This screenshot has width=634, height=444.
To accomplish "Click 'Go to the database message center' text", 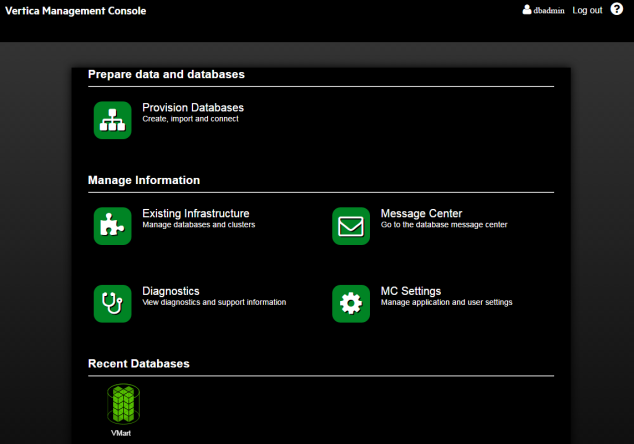I will (x=444, y=225).
